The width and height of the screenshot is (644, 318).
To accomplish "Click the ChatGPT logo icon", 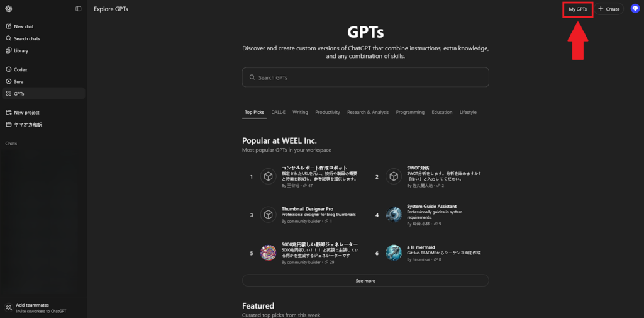I will click(x=9, y=9).
